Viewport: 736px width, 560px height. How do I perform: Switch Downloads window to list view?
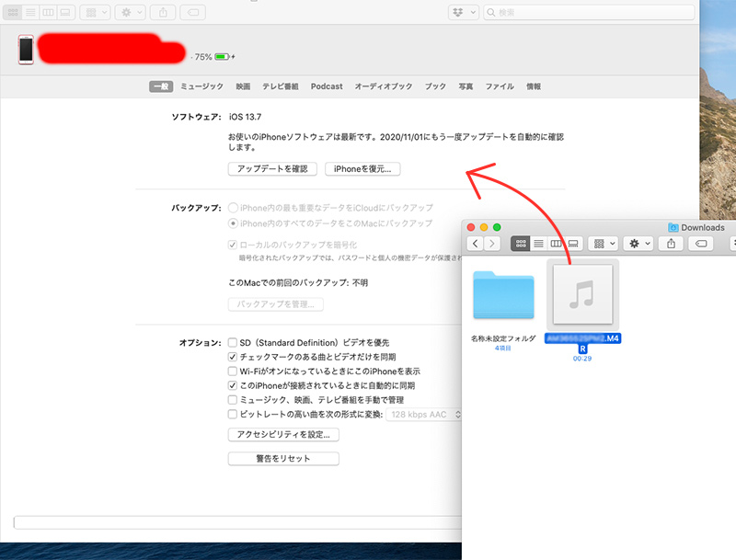[x=539, y=244]
